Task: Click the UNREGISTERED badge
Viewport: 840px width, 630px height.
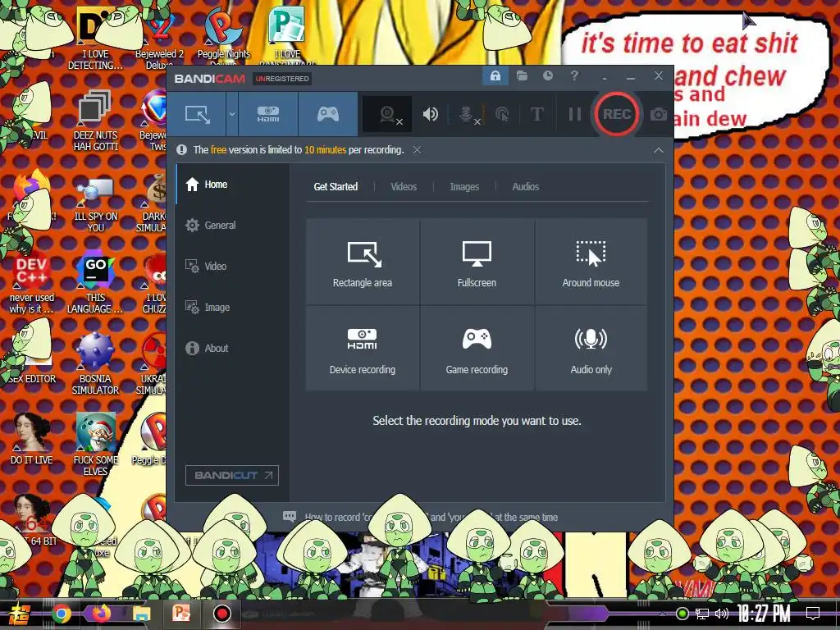Action: pos(282,79)
